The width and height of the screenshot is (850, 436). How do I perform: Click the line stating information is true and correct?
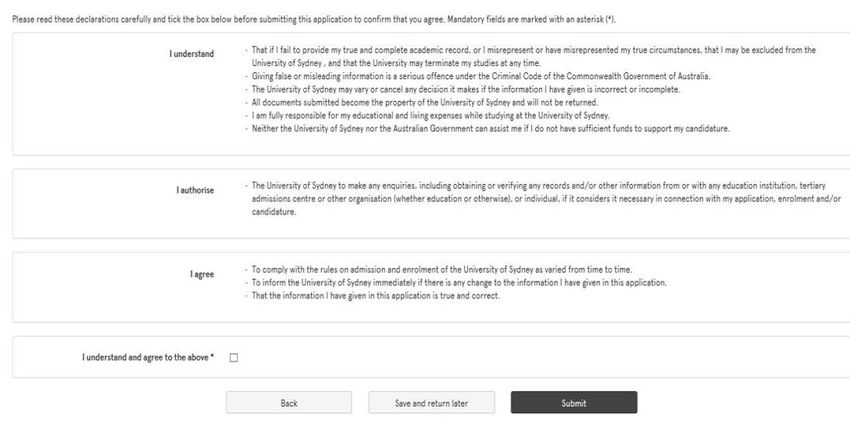376,296
